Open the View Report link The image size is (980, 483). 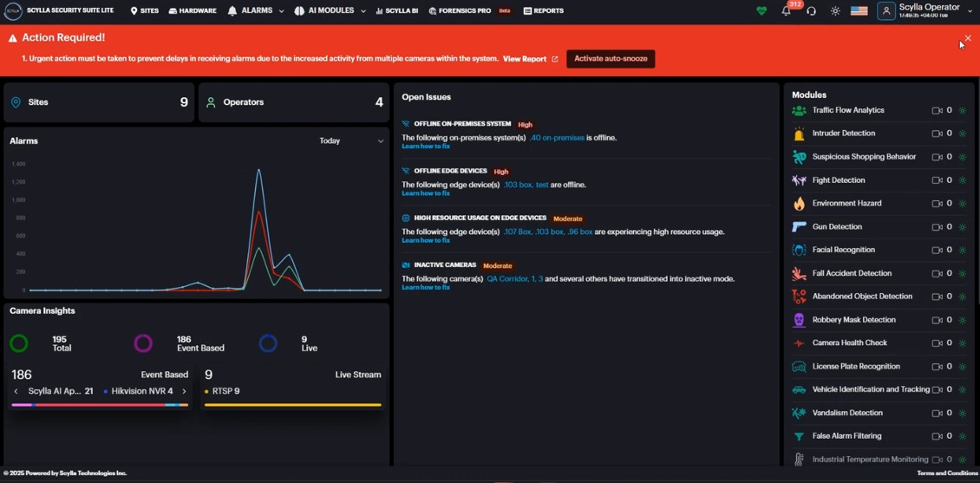530,59
